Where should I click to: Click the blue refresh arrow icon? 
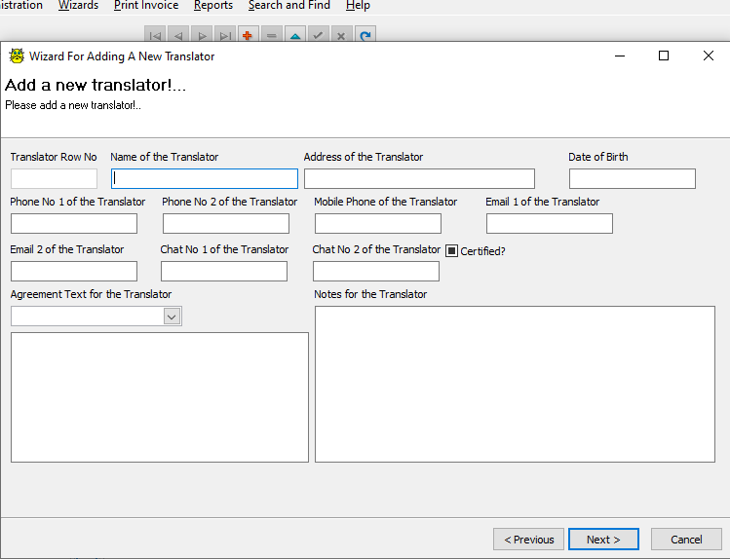point(365,35)
